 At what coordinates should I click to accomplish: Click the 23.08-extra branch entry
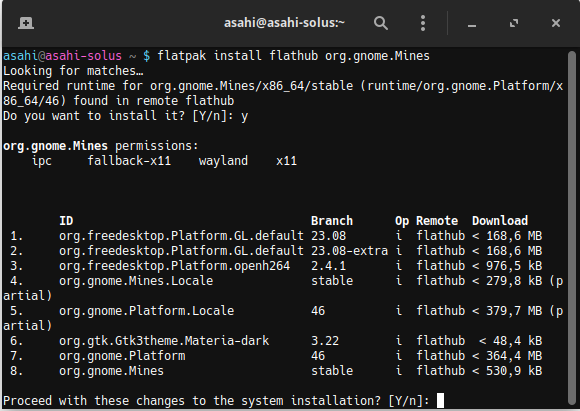coord(350,251)
